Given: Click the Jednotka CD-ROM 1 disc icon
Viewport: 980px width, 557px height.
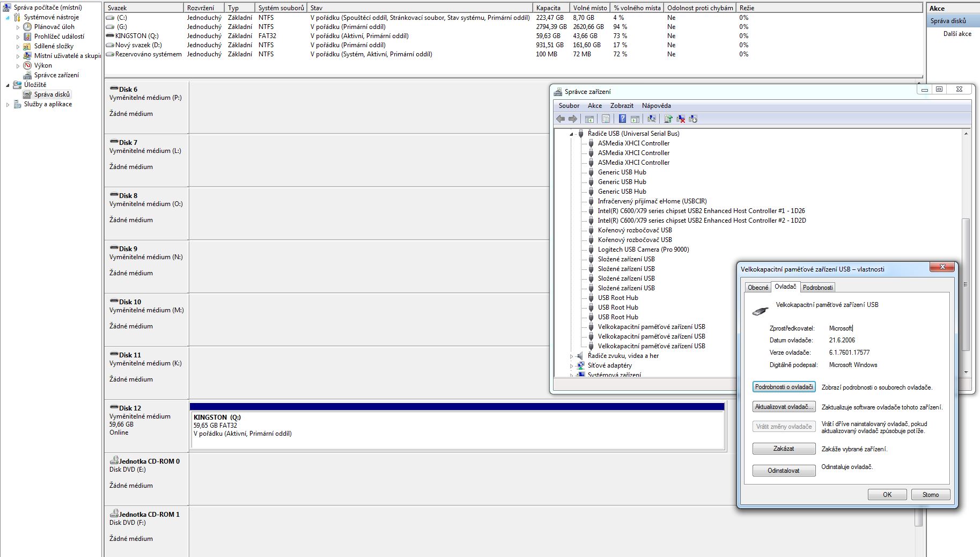Looking at the screenshot, I should tap(114, 514).
